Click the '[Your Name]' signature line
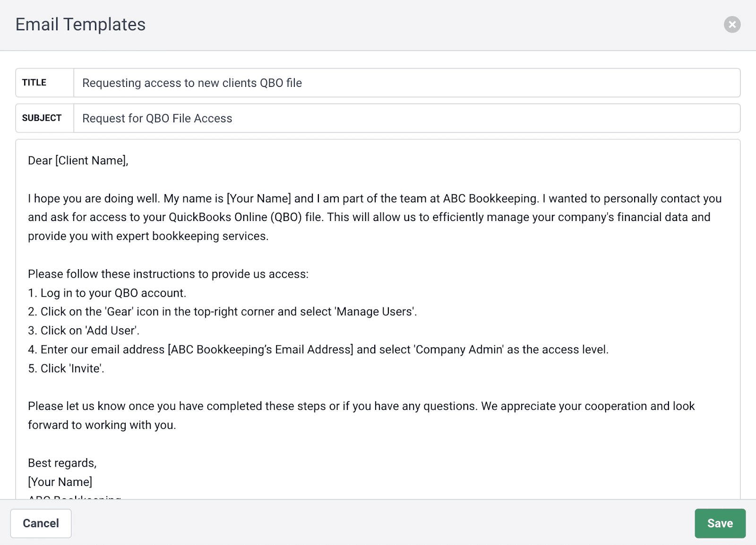 tap(60, 482)
